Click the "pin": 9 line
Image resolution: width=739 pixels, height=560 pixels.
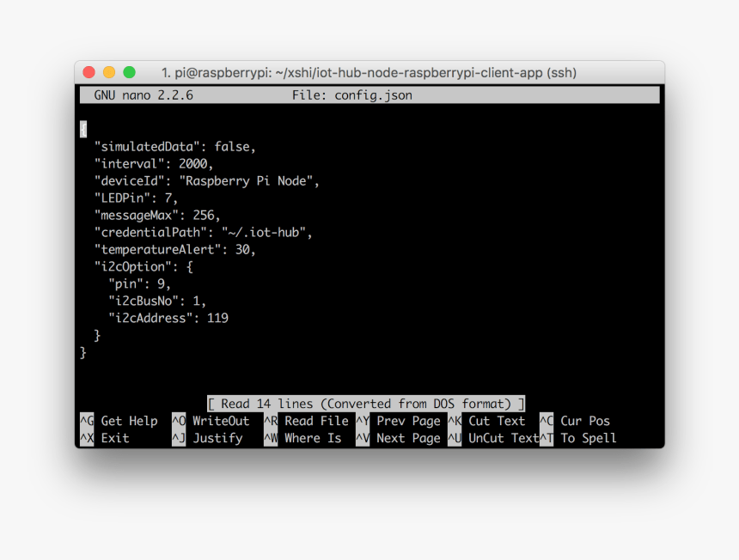tap(139, 284)
